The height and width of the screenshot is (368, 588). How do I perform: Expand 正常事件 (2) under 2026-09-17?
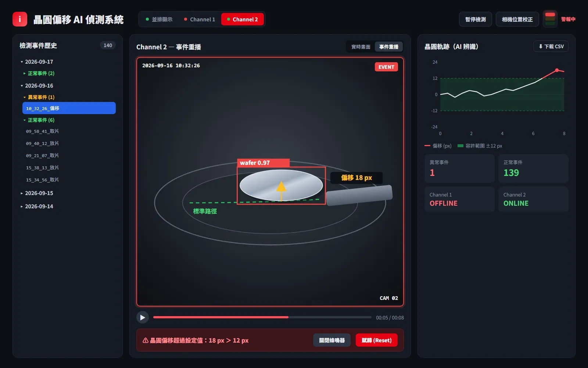pyautogui.click(x=69, y=73)
